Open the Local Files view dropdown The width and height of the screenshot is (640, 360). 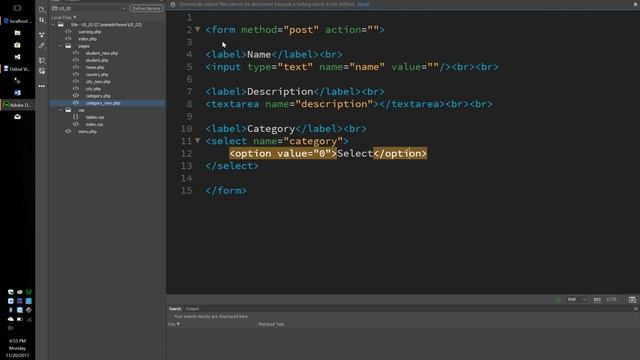(64, 18)
